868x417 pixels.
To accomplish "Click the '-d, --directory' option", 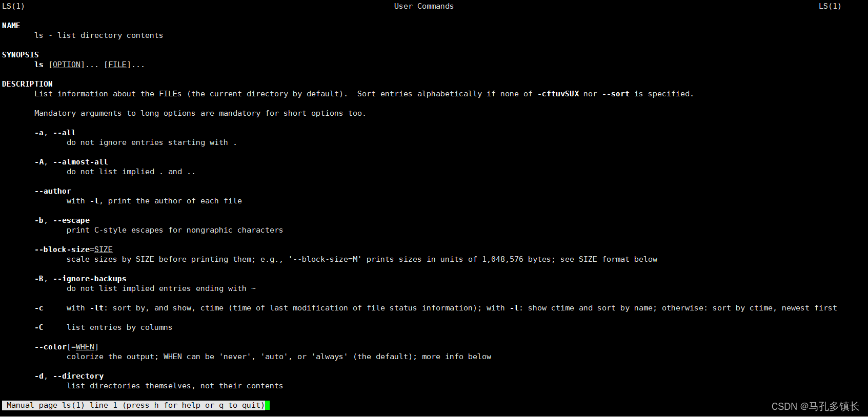I will [69, 376].
